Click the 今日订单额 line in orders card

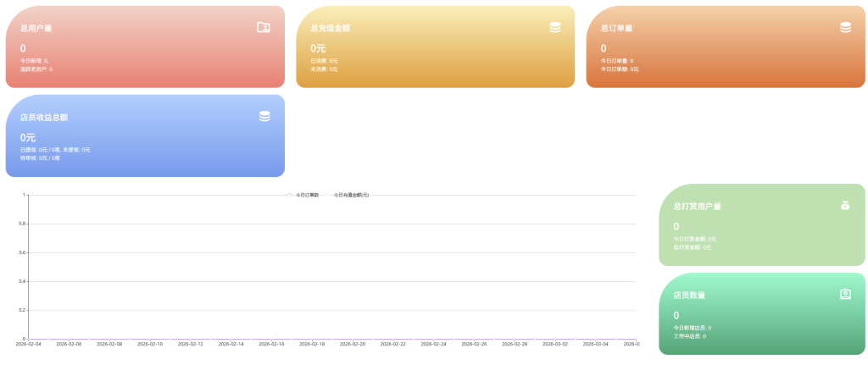click(619, 69)
